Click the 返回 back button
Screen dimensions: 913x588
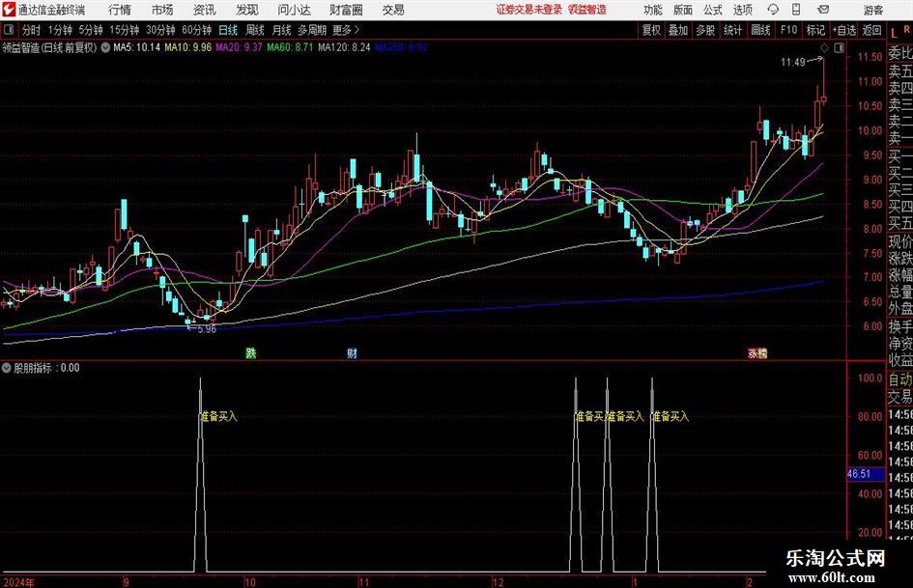(871, 30)
